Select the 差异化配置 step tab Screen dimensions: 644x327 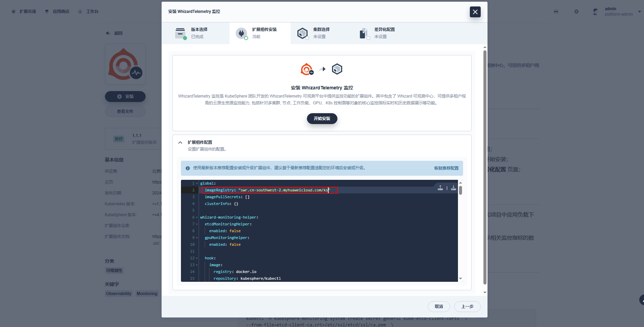(x=382, y=33)
